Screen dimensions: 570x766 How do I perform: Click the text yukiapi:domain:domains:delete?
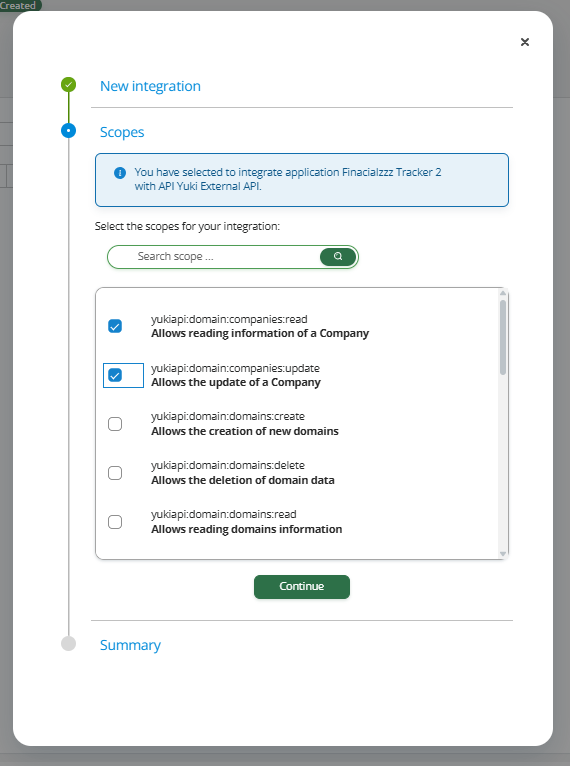228,465
